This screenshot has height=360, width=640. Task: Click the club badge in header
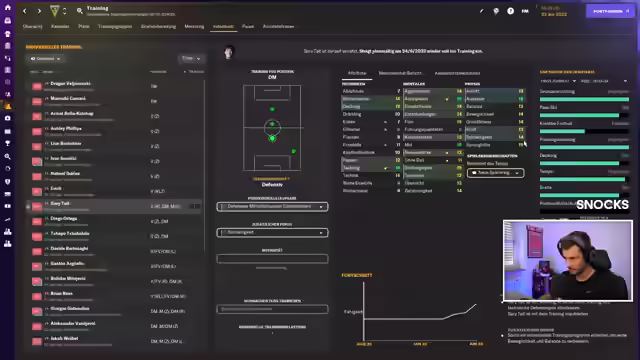coord(54,11)
